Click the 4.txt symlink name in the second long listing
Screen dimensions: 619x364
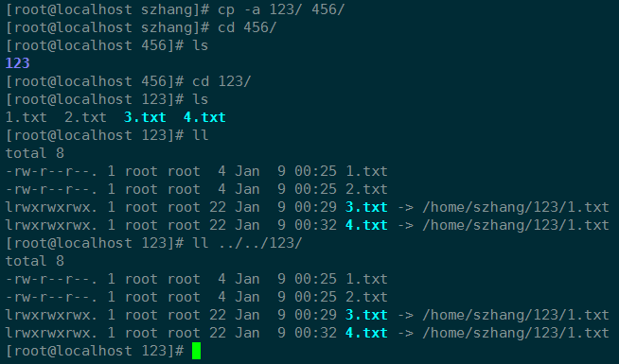click(366, 333)
